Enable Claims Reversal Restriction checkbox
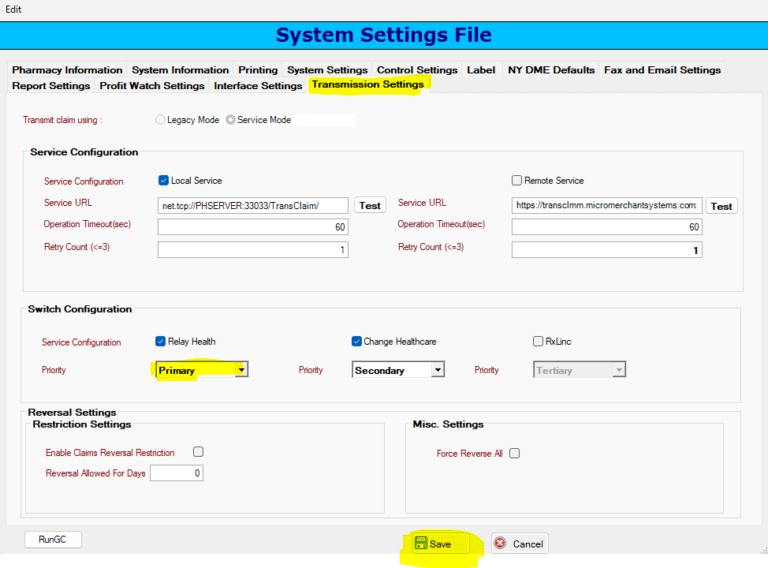This screenshot has width=768, height=568. tap(198, 452)
